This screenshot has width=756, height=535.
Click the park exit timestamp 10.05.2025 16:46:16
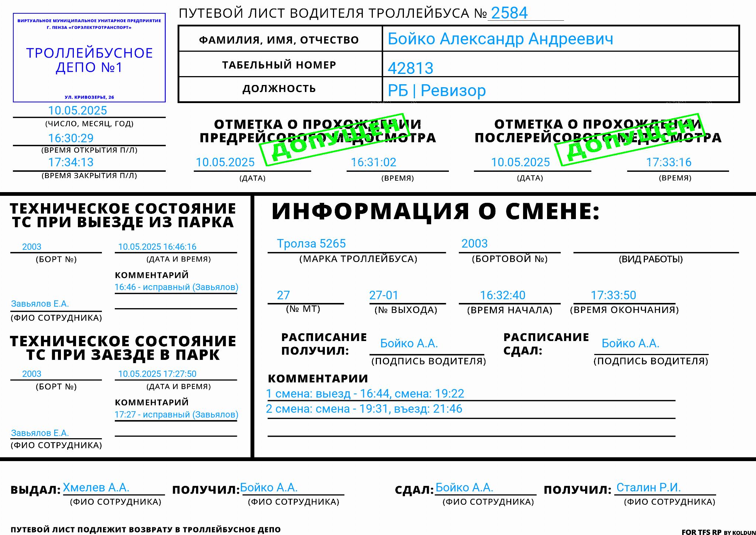click(157, 247)
